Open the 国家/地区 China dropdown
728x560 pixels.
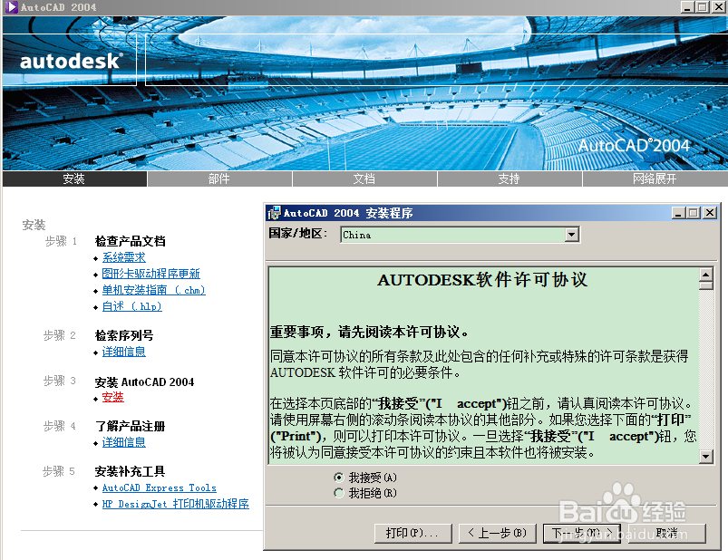[x=460, y=235]
